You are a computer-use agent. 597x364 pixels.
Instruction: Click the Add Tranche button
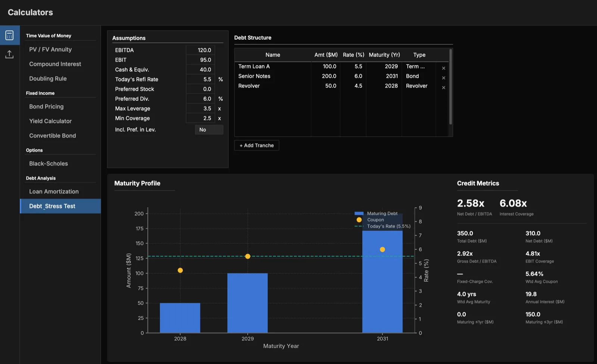[x=257, y=145]
